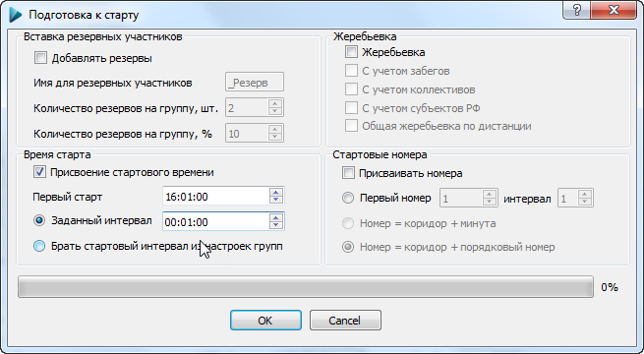Toggle С учетом забегов checkbox
Viewport: 644px width, 354px height.
(x=351, y=71)
